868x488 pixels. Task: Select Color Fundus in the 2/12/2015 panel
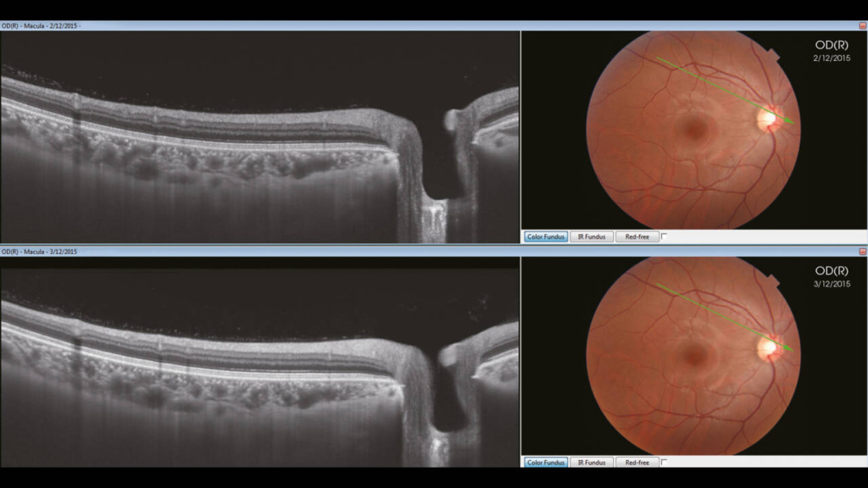click(546, 237)
